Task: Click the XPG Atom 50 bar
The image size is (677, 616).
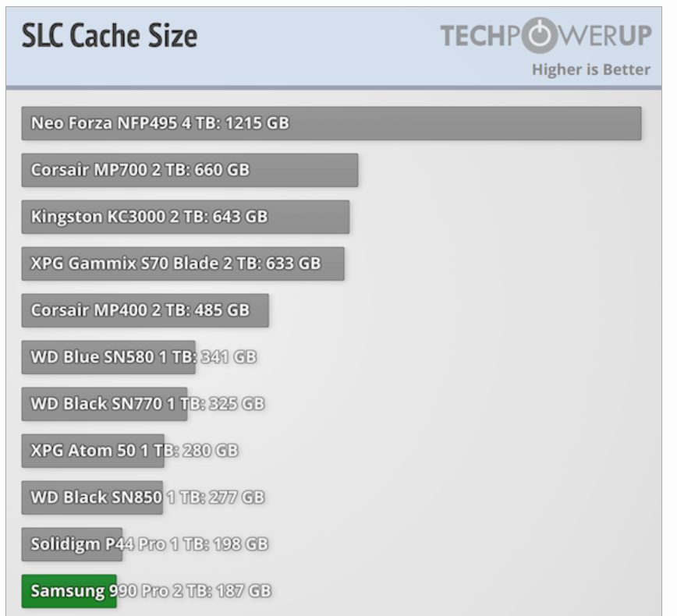Action: click(x=93, y=451)
